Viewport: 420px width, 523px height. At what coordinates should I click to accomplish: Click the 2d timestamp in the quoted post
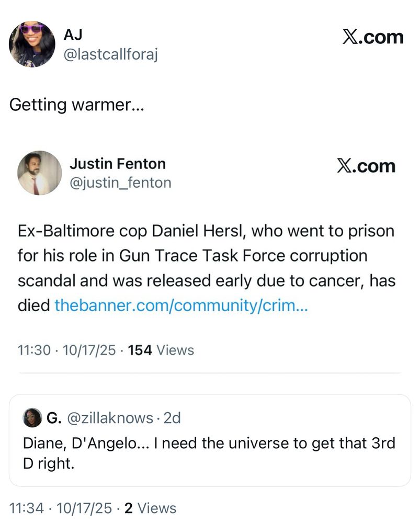pyautogui.click(x=172, y=418)
